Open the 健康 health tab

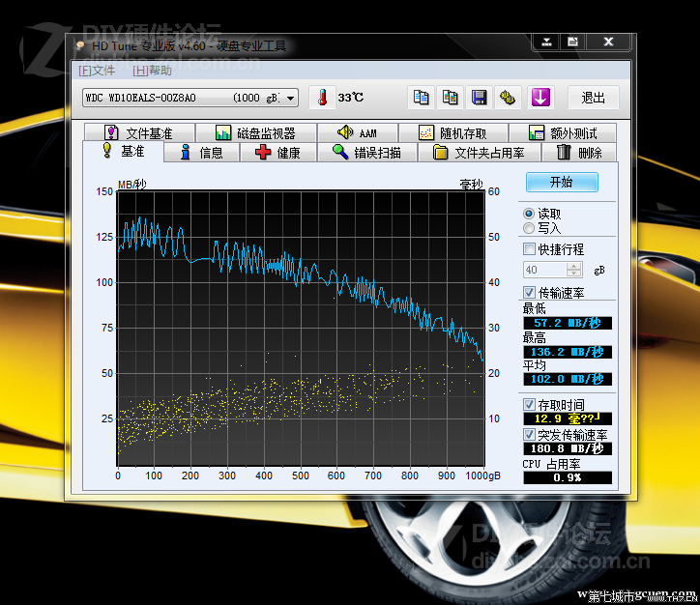pos(277,153)
